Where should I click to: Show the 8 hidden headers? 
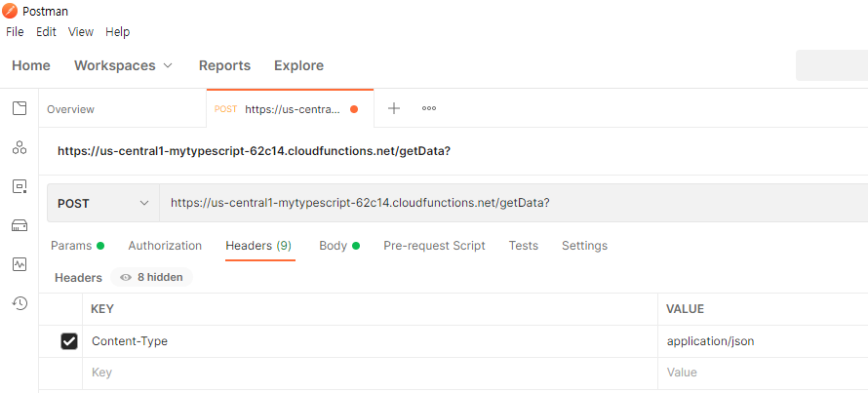pyautogui.click(x=152, y=277)
